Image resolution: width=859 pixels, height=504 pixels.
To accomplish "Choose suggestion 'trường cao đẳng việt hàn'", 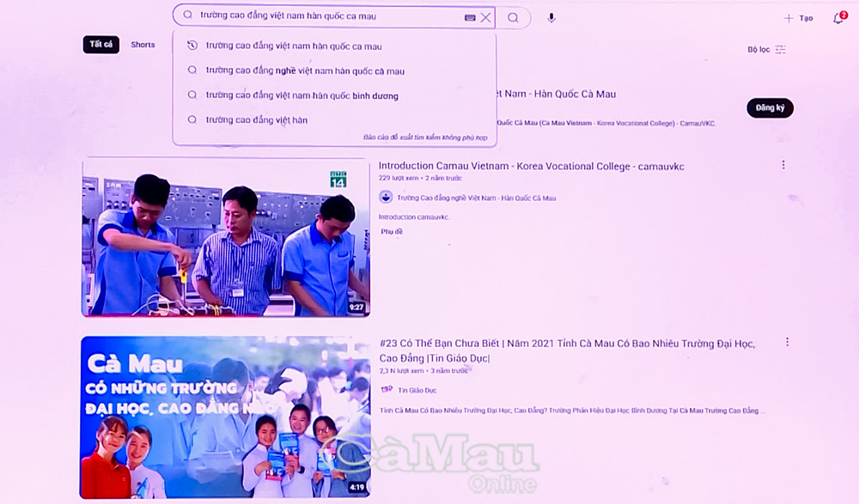I will 335,119.
